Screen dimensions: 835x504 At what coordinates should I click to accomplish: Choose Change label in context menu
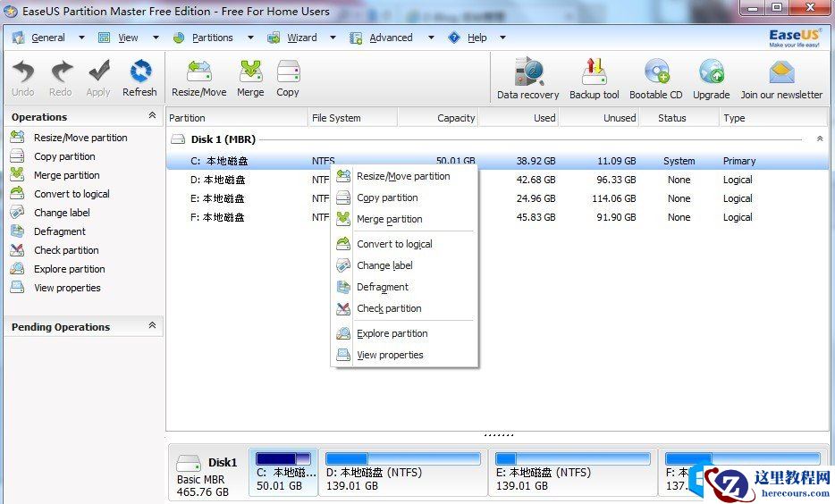[x=404, y=265]
